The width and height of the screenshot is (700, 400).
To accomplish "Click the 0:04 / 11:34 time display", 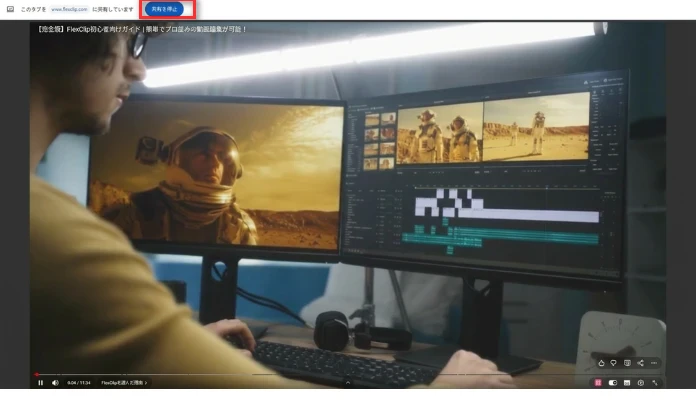I will pyautogui.click(x=79, y=383).
